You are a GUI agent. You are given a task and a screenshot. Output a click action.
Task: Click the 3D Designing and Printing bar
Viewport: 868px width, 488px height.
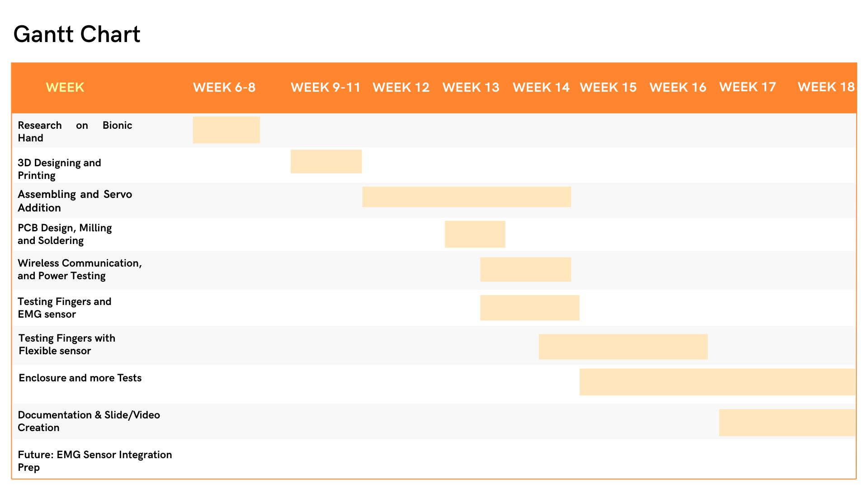pyautogui.click(x=326, y=161)
